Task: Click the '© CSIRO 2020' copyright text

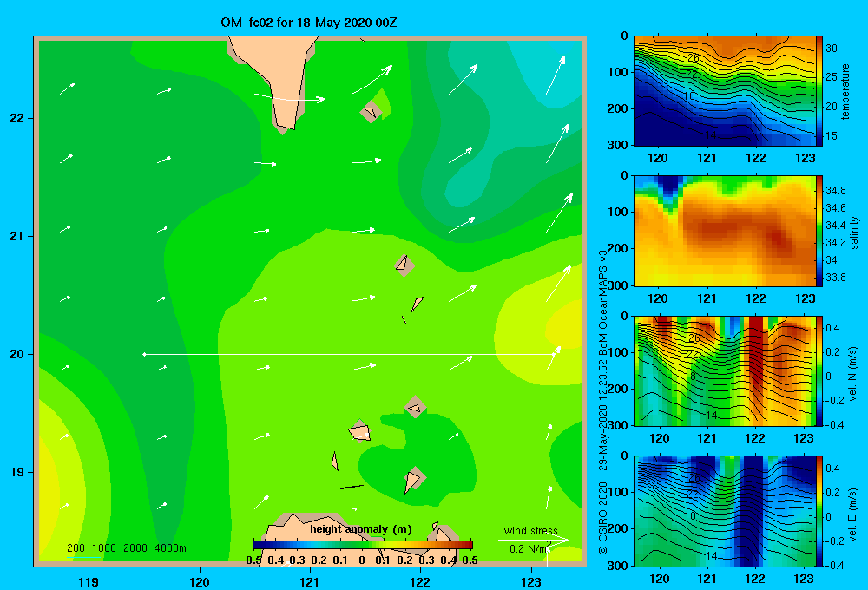Action: coord(603,518)
